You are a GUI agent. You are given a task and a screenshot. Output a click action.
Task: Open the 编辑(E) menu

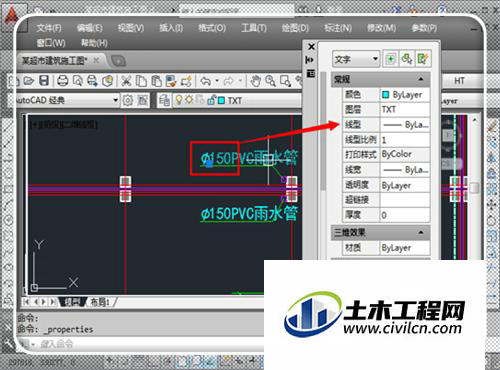[89, 28]
